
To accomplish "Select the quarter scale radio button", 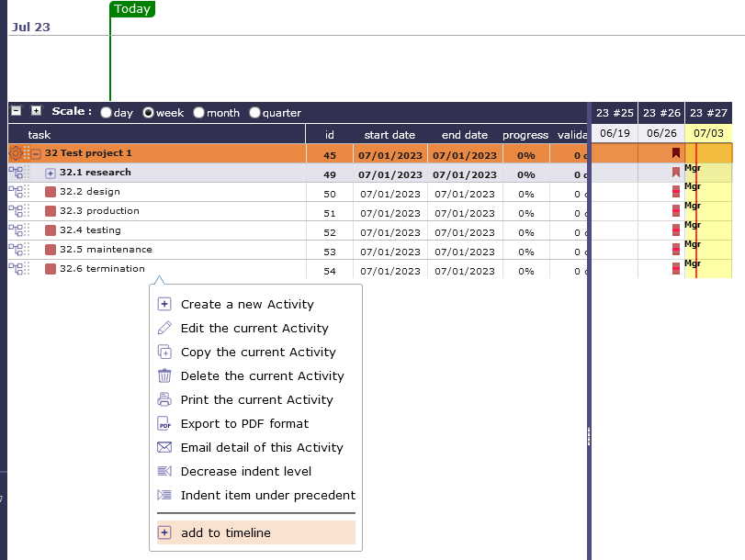I will pos(255,113).
